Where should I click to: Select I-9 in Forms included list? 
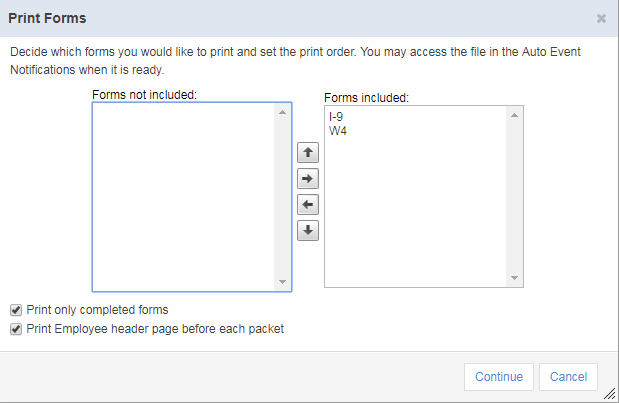click(336, 117)
